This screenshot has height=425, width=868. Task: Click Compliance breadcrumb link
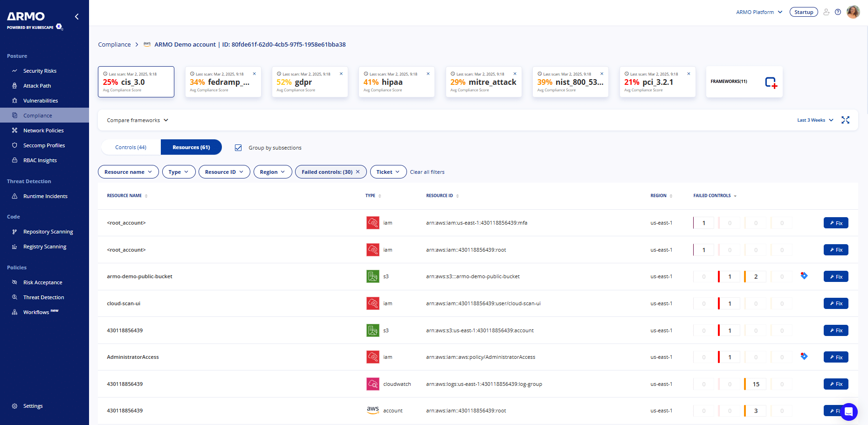pos(114,45)
